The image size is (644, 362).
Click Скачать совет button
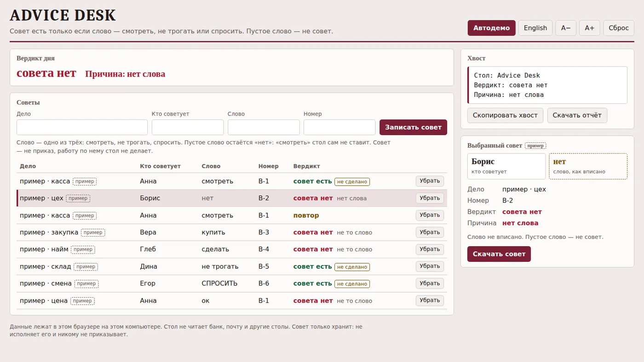click(x=499, y=254)
